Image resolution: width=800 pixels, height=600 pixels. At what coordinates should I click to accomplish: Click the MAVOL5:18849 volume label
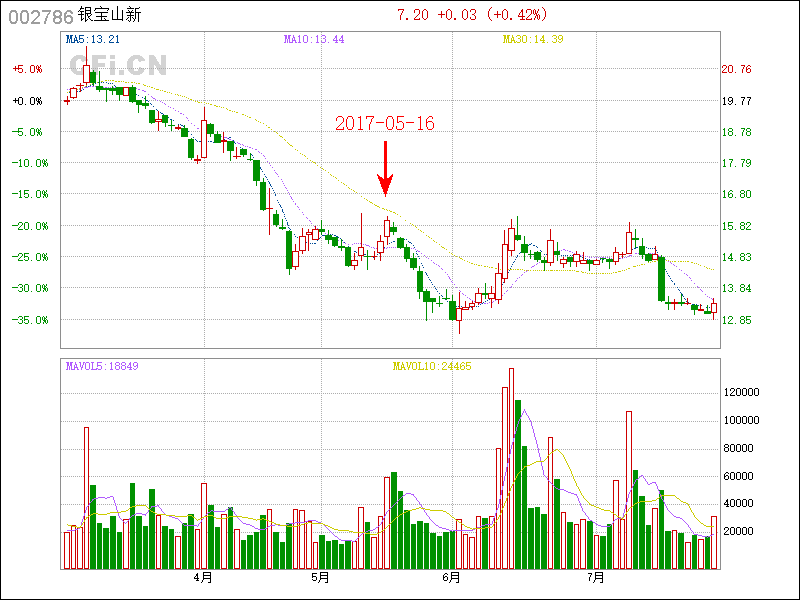[102, 366]
